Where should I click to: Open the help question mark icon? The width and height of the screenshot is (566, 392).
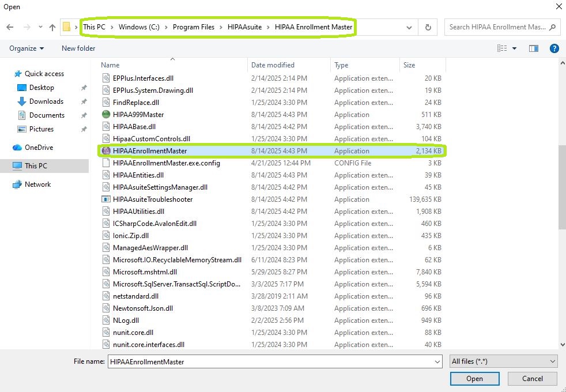click(x=554, y=48)
